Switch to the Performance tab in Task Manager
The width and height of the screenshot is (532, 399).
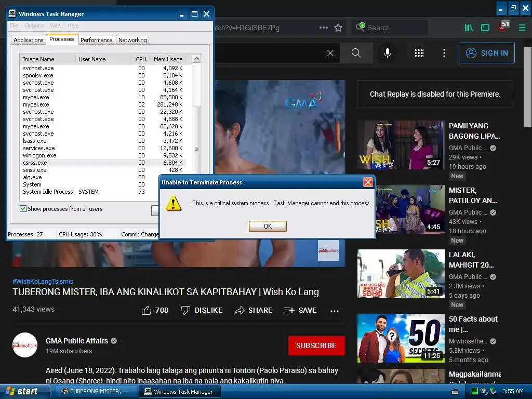96,40
